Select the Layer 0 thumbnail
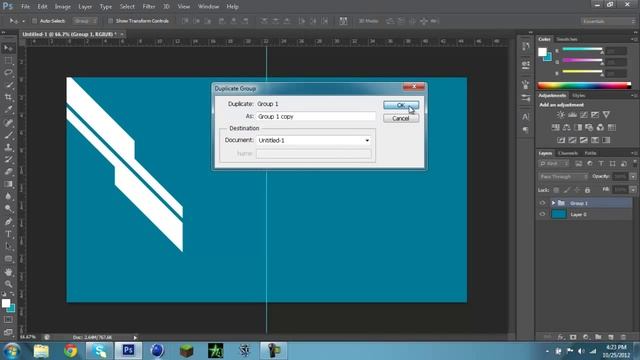640x360 pixels. coord(559,214)
